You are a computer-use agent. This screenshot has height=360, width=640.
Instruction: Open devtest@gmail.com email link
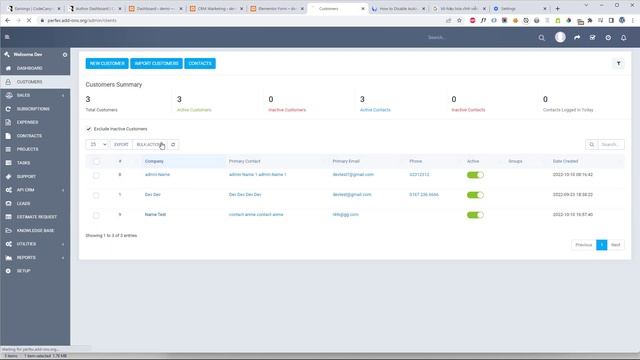(x=352, y=195)
